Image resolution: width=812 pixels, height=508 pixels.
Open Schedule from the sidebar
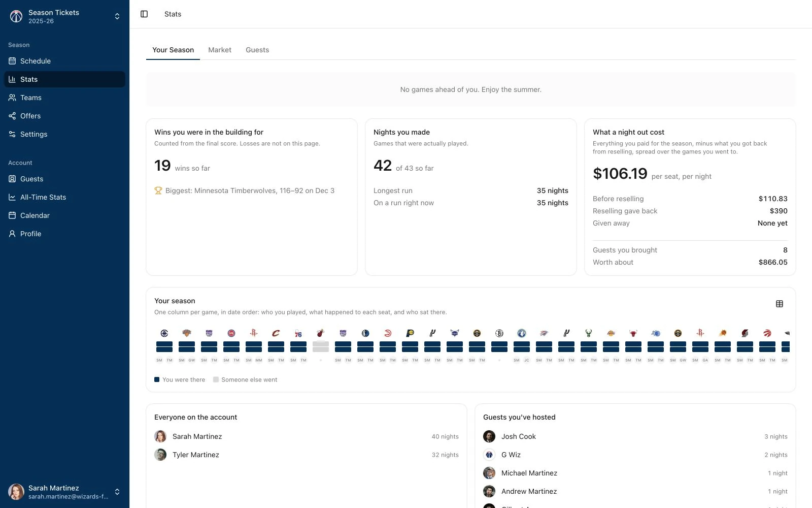coord(64,61)
